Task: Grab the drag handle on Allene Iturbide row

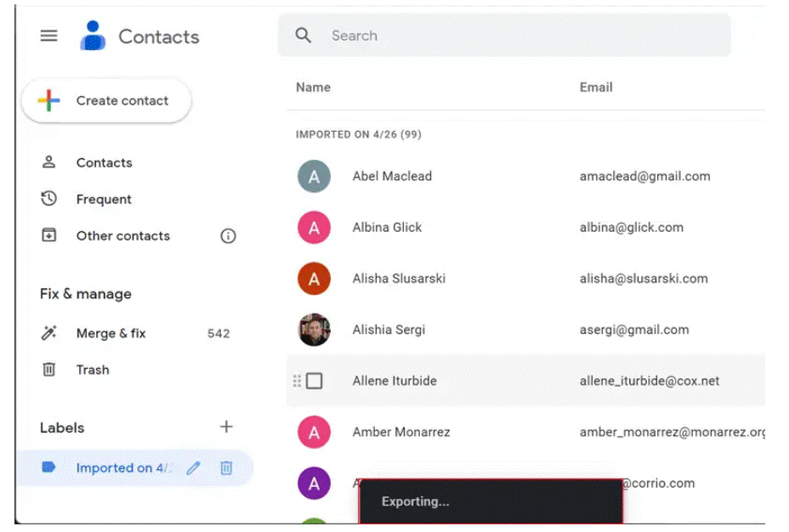Action: pyautogui.click(x=297, y=381)
